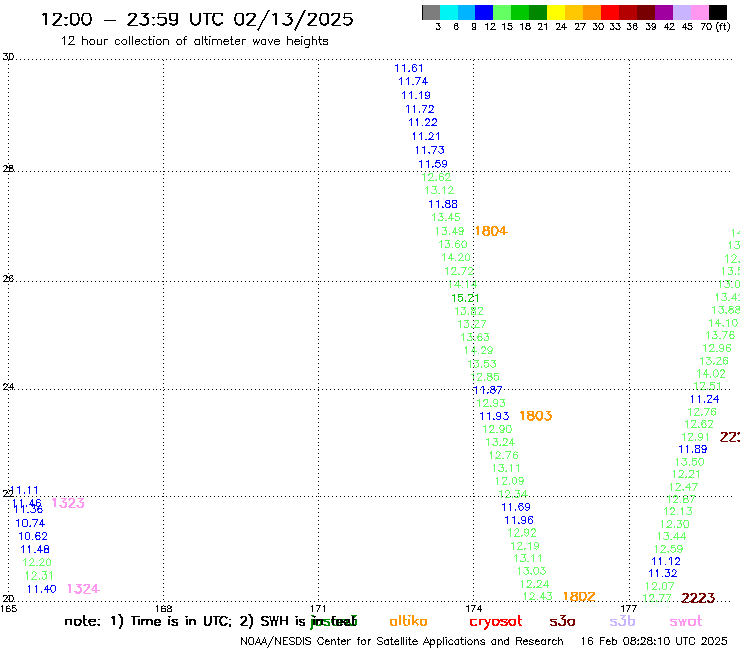The width and height of the screenshot is (740, 650).
Task: Click the dark red time label '2223'
Action: point(698,598)
